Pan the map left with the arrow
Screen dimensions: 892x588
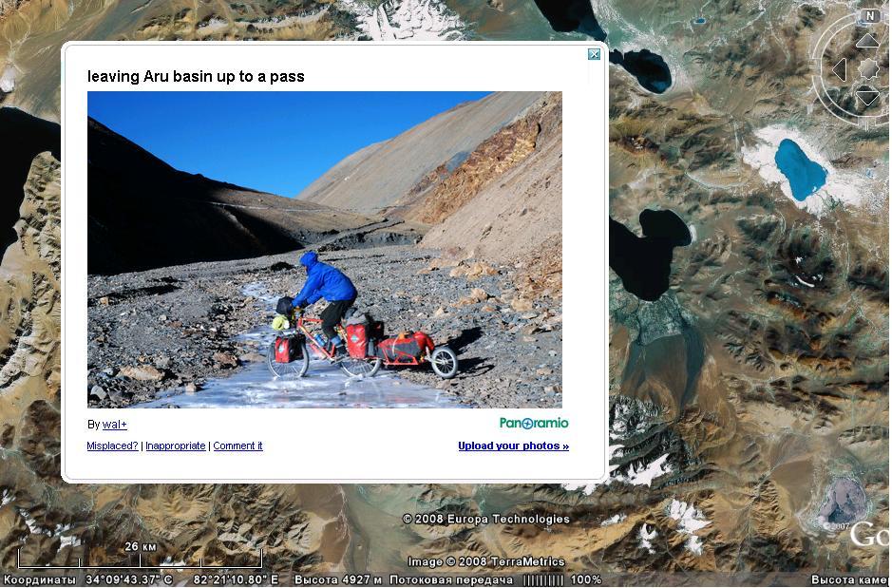click(x=839, y=69)
